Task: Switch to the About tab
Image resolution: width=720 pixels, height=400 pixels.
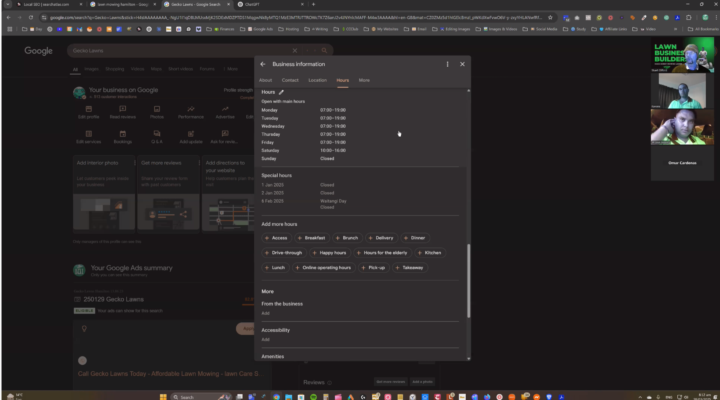Action: (265, 80)
